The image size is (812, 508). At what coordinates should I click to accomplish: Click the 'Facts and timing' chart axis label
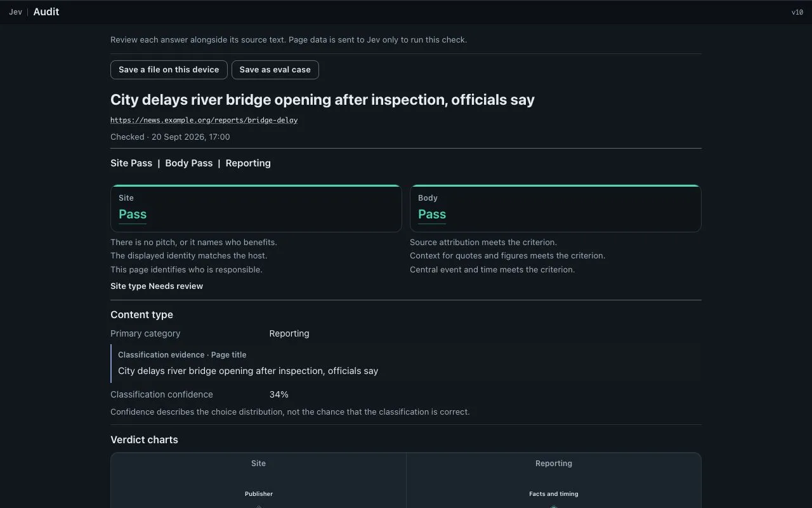[554, 494]
